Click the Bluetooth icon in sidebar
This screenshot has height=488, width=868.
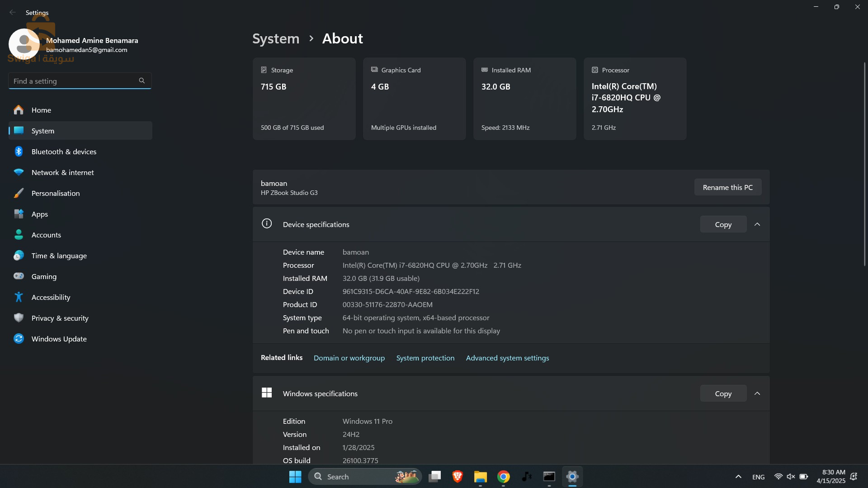pos(19,152)
